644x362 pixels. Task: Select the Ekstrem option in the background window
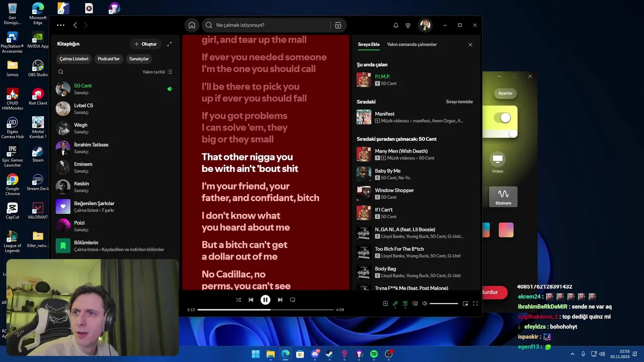pyautogui.click(x=503, y=197)
